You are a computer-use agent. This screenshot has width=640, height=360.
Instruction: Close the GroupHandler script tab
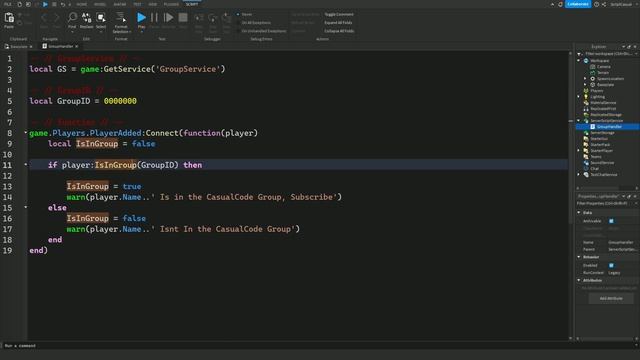(77, 47)
